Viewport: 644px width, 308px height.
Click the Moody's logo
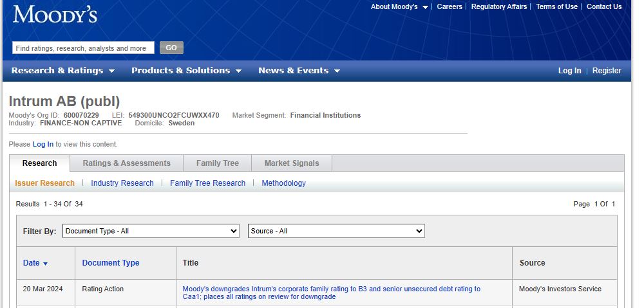[55, 14]
